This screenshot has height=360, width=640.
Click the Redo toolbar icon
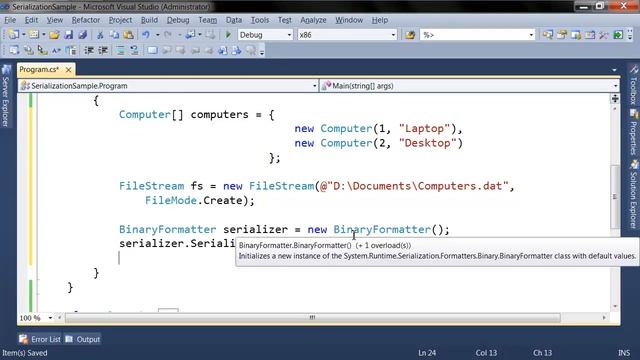(x=168, y=35)
